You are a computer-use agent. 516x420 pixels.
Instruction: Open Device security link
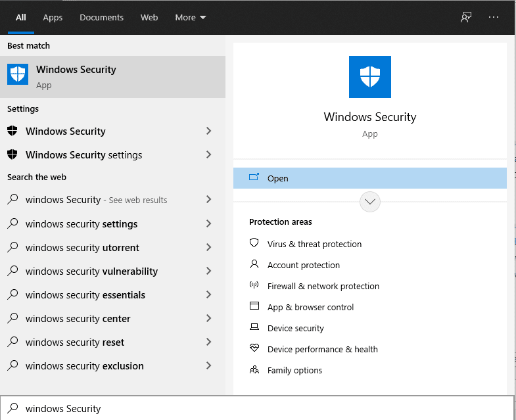[296, 328]
